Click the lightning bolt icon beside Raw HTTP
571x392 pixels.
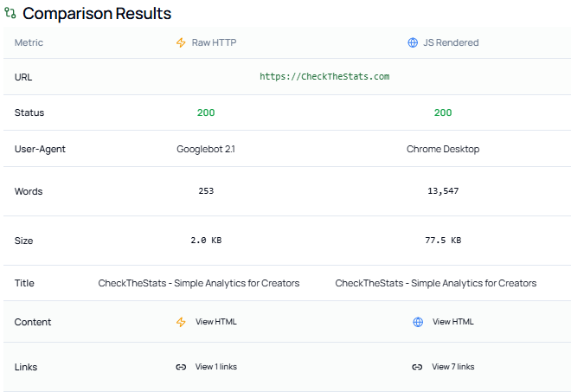[181, 42]
